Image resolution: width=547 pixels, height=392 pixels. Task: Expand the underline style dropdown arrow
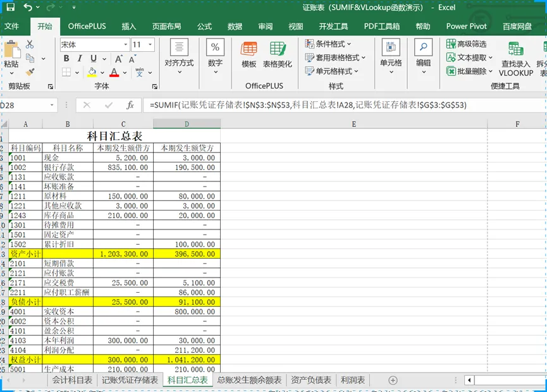tap(104, 59)
